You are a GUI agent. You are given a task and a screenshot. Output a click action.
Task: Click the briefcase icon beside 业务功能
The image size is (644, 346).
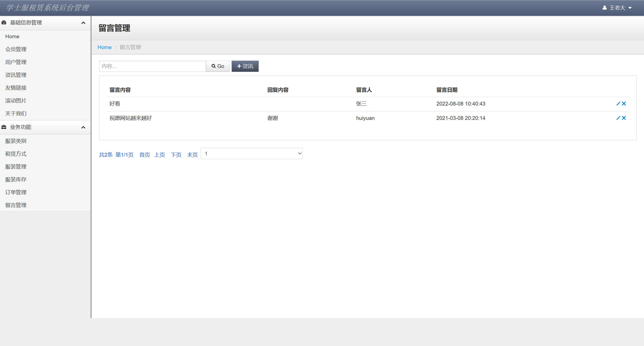point(4,127)
